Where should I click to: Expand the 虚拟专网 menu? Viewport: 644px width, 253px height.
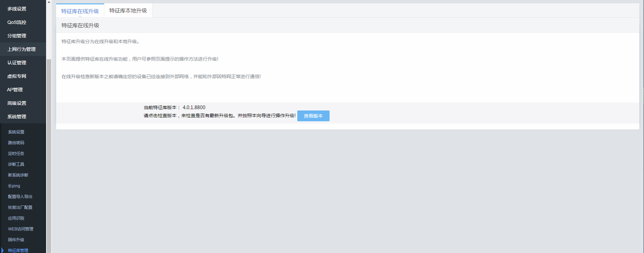17,76
